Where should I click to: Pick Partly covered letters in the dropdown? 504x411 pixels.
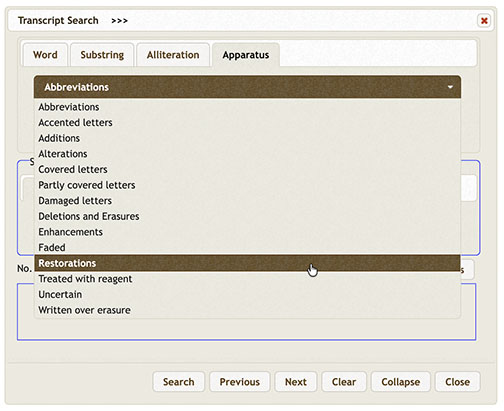pyautogui.click(x=247, y=185)
